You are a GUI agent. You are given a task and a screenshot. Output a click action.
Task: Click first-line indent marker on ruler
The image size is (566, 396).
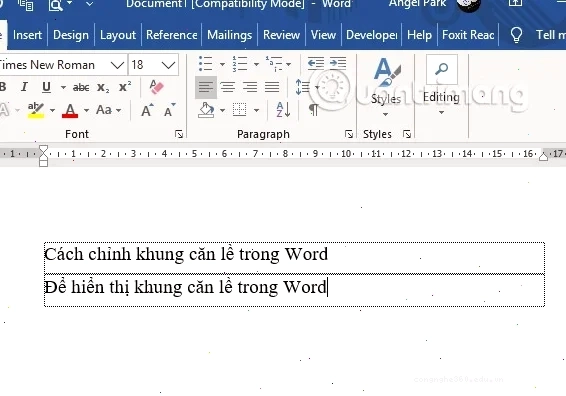(43, 149)
